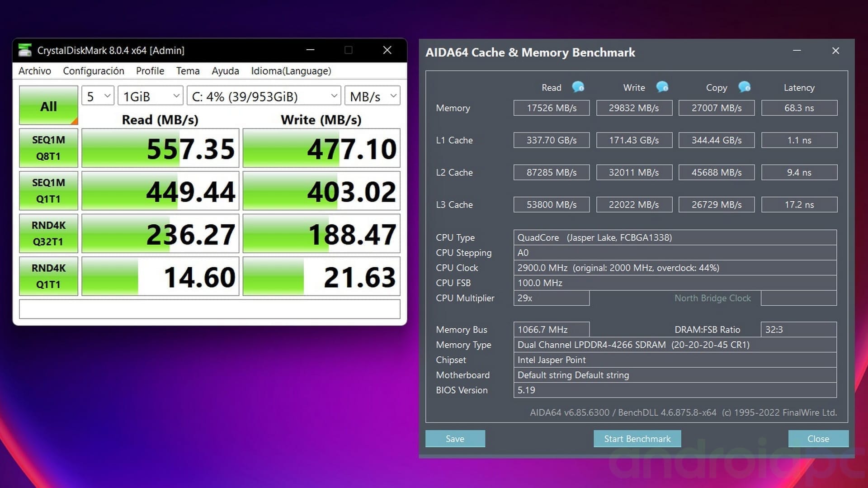868x488 pixels.
Task: Click the L3 Cache read value 53800 MB/s
Action: (552, 204)
